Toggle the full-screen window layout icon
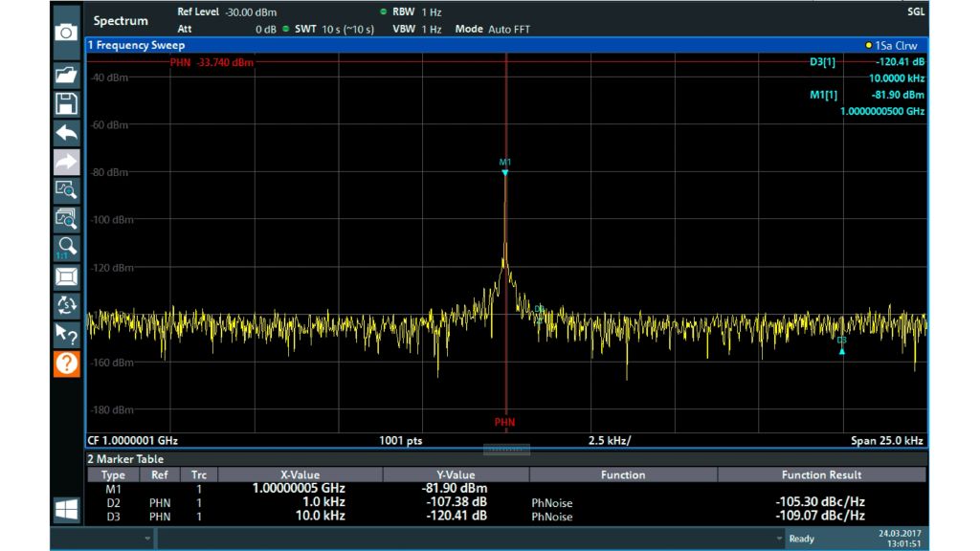This screenshot has width=980, height=551. point(66,277)
